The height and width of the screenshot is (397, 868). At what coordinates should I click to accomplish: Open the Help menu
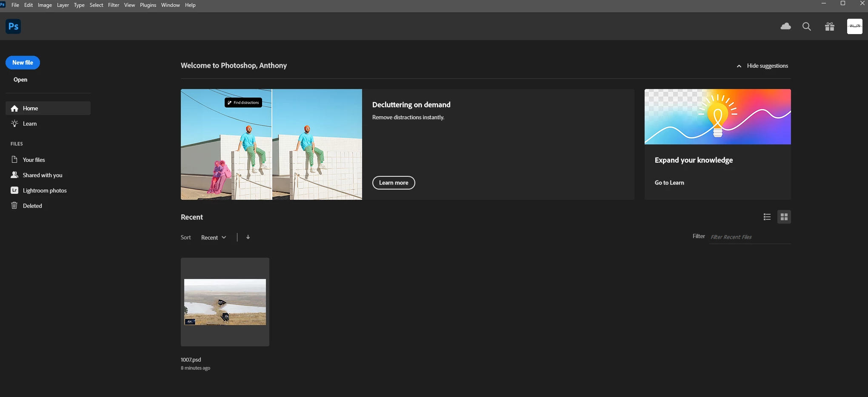point(190,5)
